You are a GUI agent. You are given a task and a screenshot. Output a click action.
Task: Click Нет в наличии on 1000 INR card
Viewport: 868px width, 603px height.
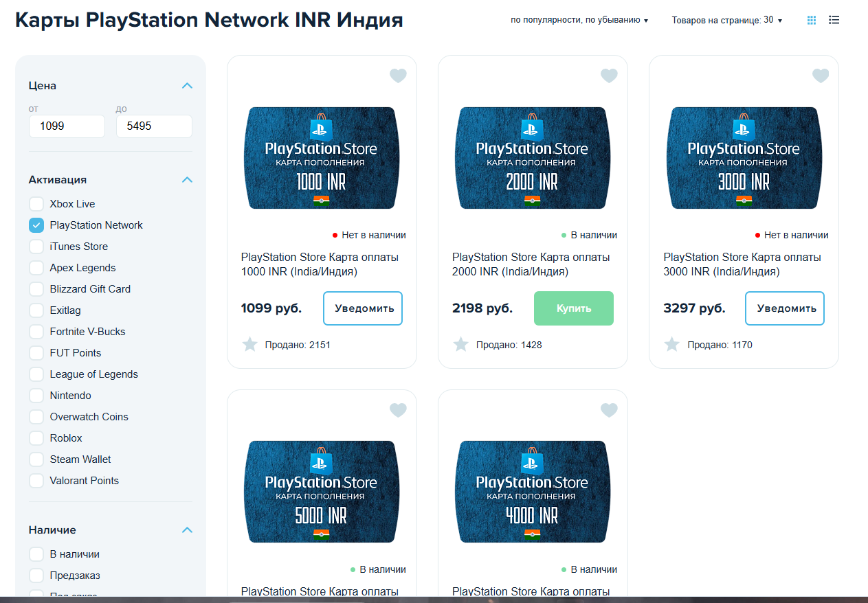click(x=369, y=235)
